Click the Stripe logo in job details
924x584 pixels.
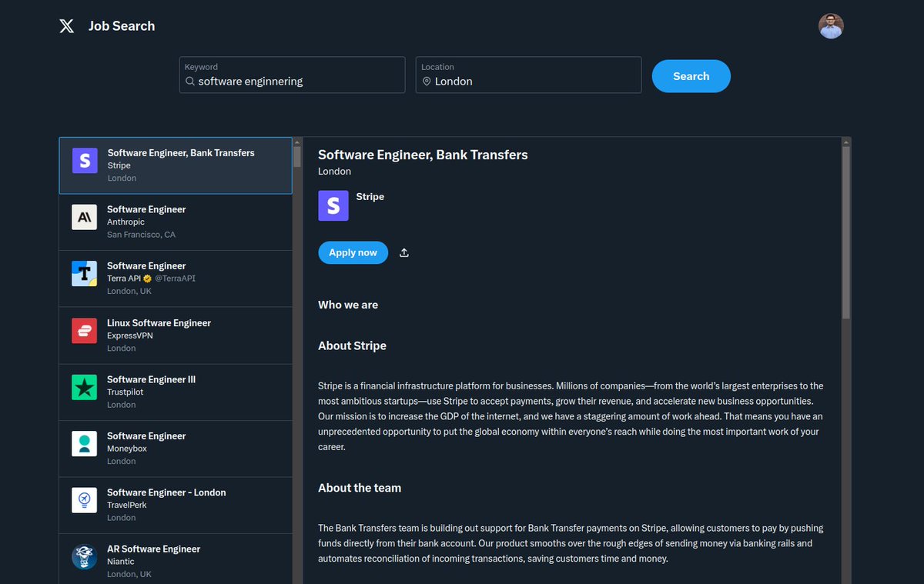(333, 205)
